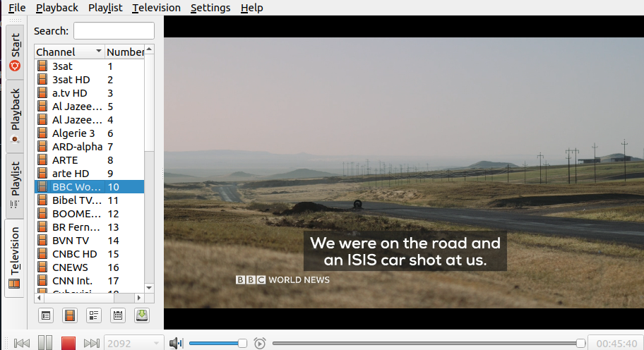This screenshot has height=350, width=644.
Task: Select the BR Fern... channel icon
Action: click(x=42, y=227)
